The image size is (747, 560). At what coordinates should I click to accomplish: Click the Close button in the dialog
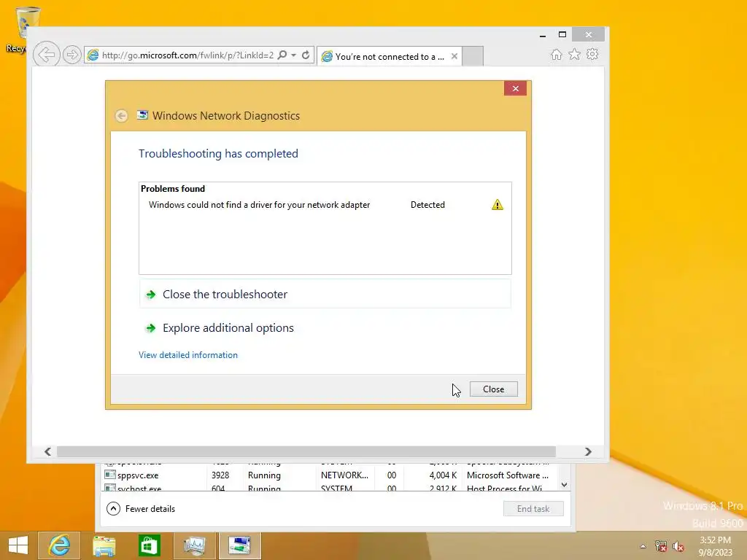pos(494,389)
